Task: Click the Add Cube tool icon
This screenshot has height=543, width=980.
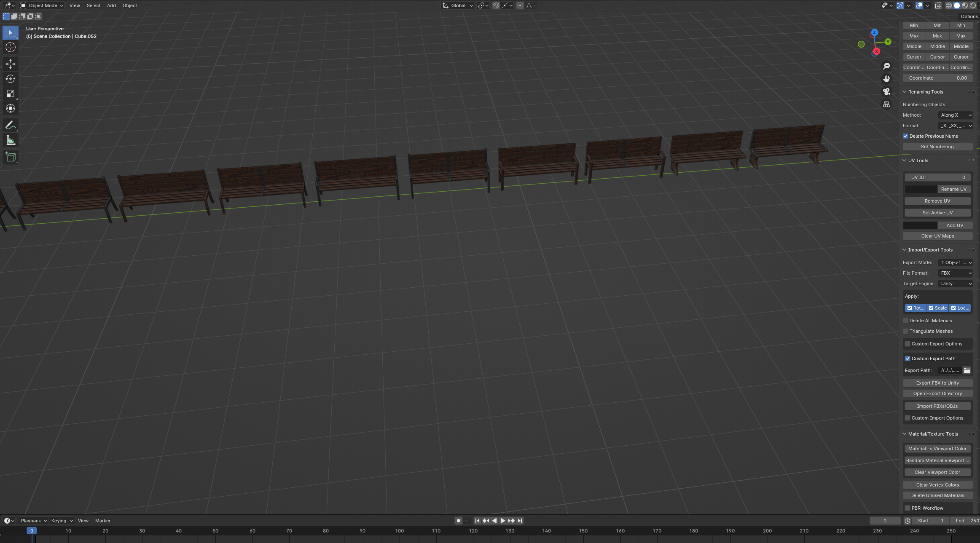Action: coord(11,157)
